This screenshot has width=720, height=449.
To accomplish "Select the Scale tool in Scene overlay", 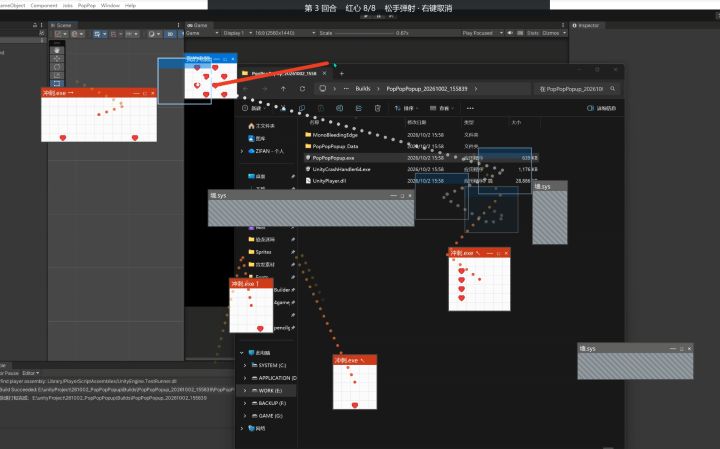I will tap(57, 75).
